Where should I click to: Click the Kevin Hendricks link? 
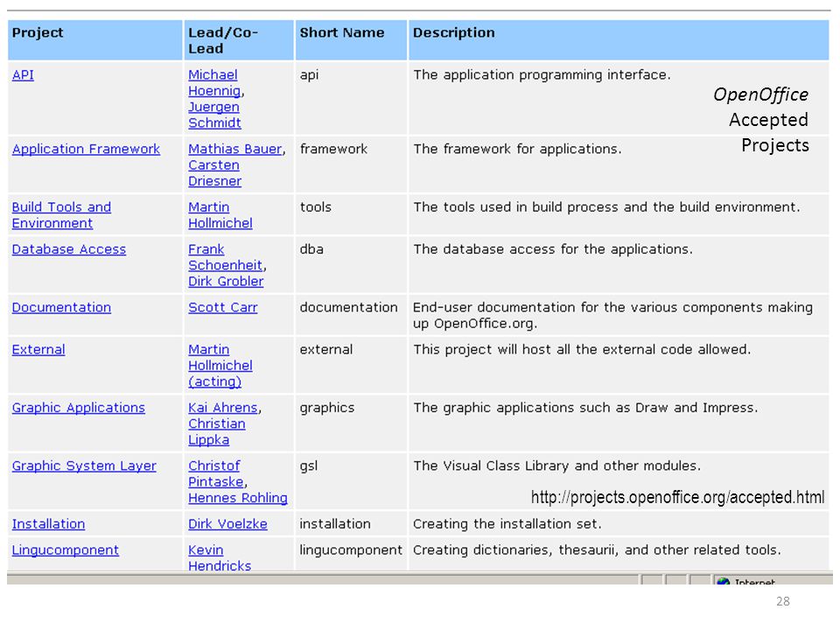[x=220, y=557]
